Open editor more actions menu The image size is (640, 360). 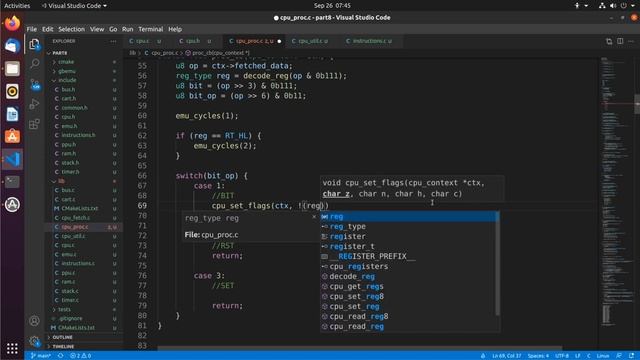point(631,41)
